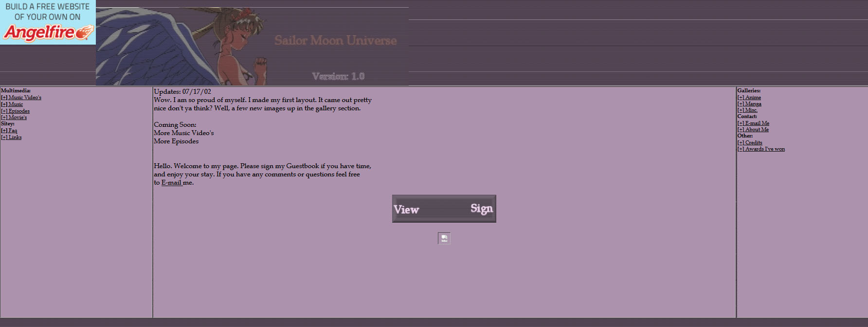Click the Sailor Moon Universe header image
868x327 pixels.
(252, 46)
